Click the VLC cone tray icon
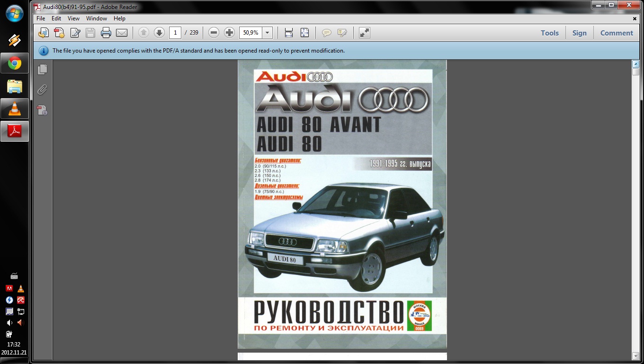This screenshot has height=364, width=644. [20, 289]
